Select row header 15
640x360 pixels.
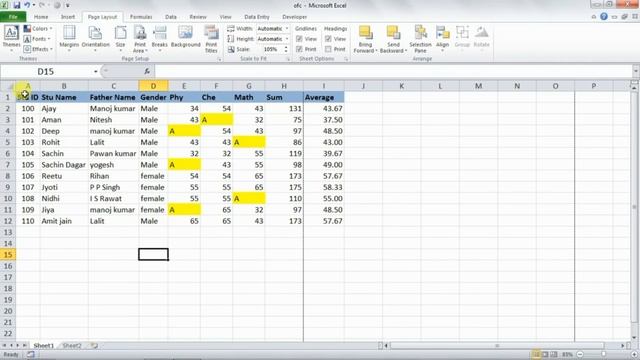pyautogui.click(x=8, y=254)
